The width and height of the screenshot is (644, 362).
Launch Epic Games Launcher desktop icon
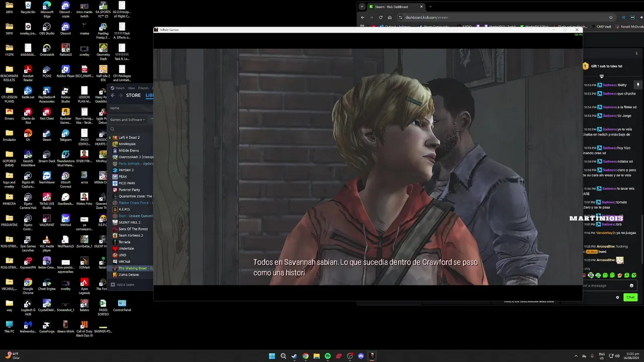tap(28, 243)
